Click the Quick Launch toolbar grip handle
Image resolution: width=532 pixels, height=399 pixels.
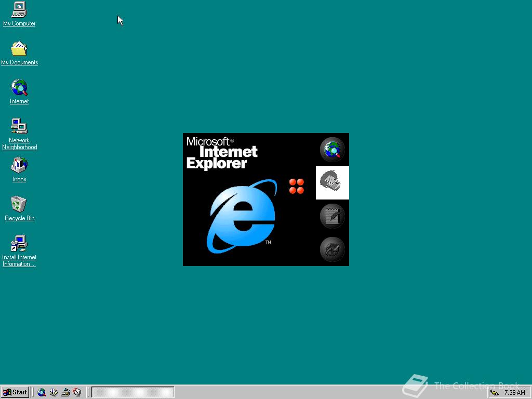33,393
